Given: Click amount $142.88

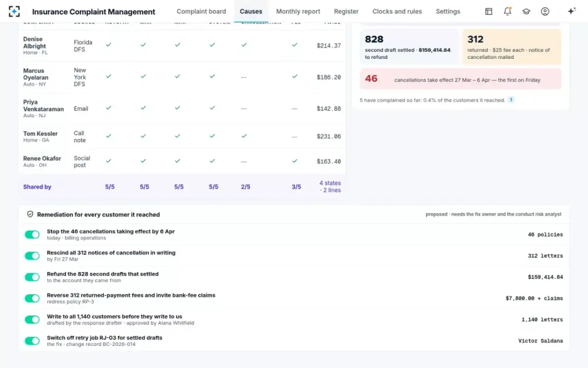Looking at the screenshot, I should [x=329, y=109].
